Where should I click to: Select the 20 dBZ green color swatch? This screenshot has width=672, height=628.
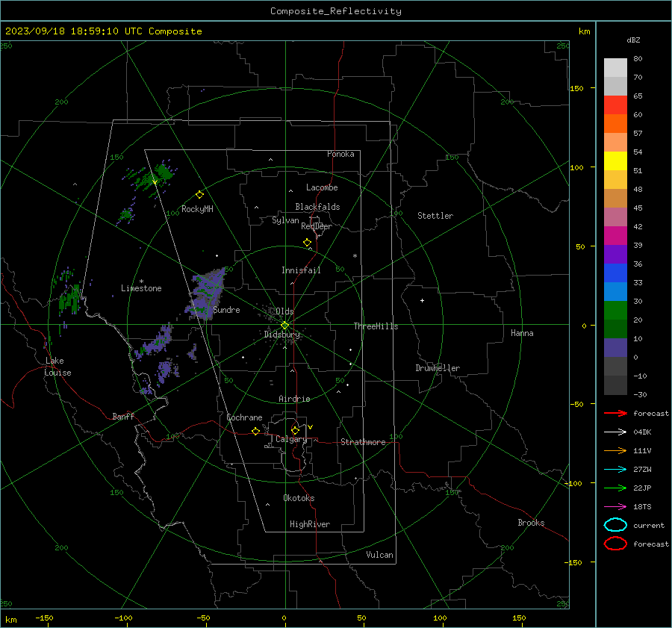click(x=615, y=310)
